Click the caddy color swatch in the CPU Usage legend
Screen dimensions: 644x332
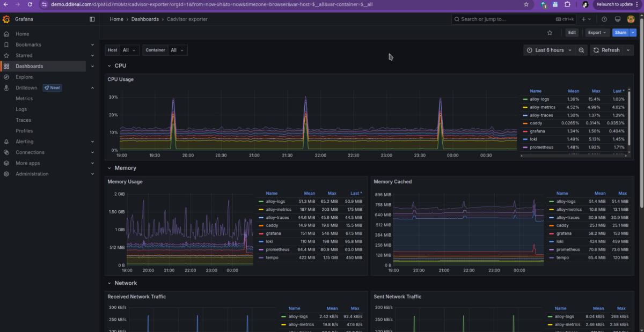525,123
